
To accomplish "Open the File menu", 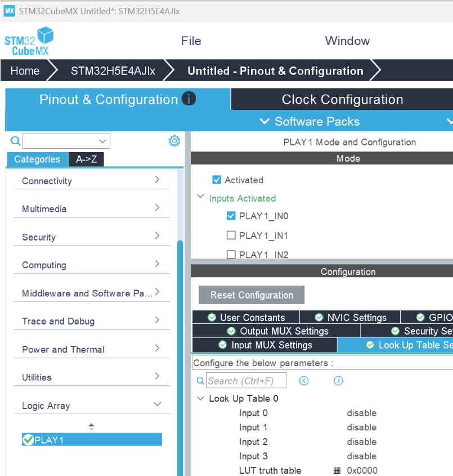I will coord(191,41).
